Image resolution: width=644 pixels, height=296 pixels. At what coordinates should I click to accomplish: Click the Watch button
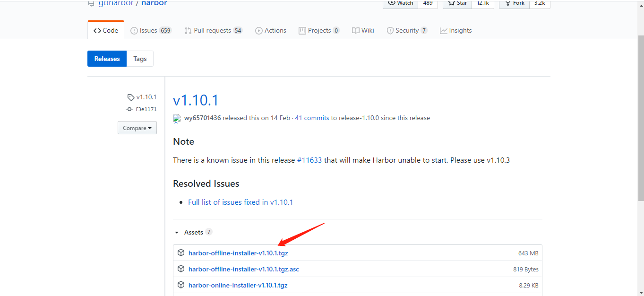pyautogui.click(x=400, y=3)
